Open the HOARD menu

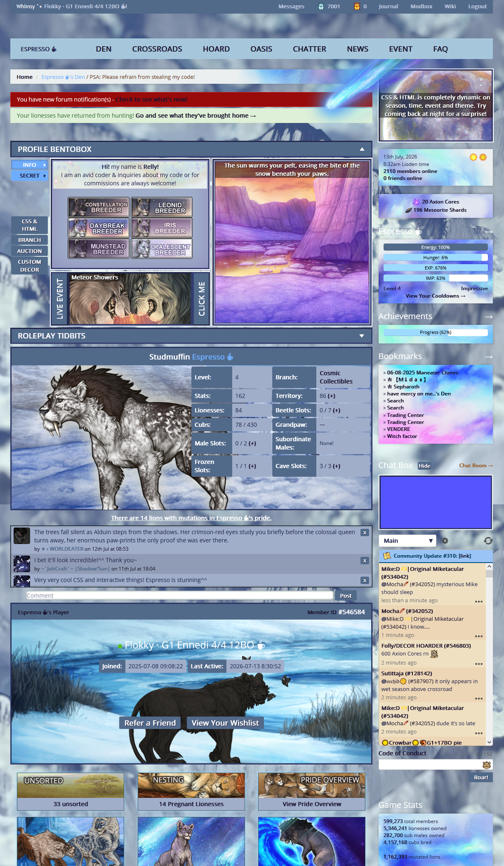pos(216,49)
